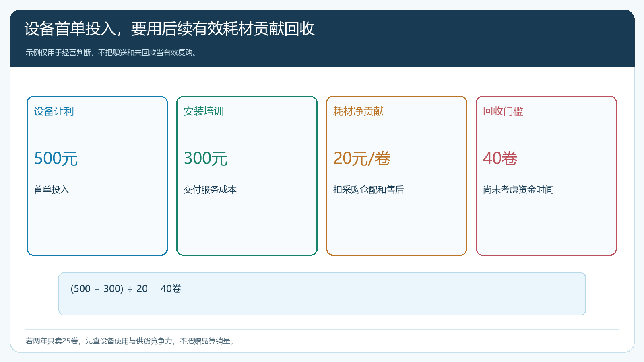Select the 安装培训 card heading
Screen dimensions: 644x362
[204, 111]
